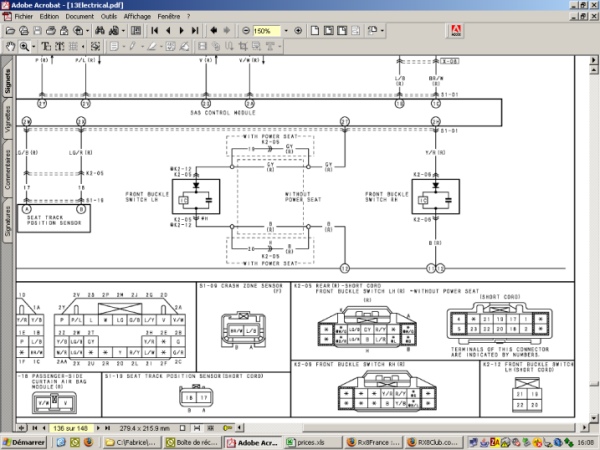The width and height of the screenshot is (600, 450).
Task: Click the 150% zoom percentage field
Action: 266,31
